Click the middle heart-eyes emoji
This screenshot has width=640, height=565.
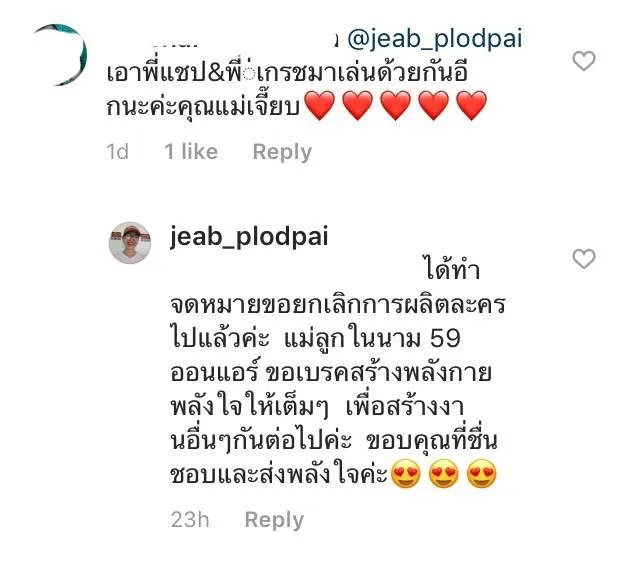click(444, 474)
